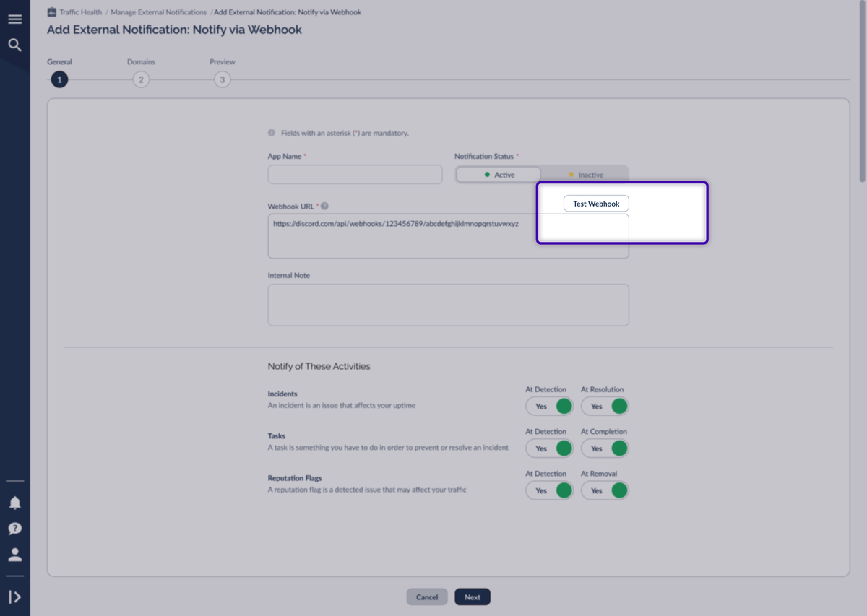Image resolution: width=867 pixels, height=616 pixels.
Task: Click the Tasks label text
Action: [277, 436]
